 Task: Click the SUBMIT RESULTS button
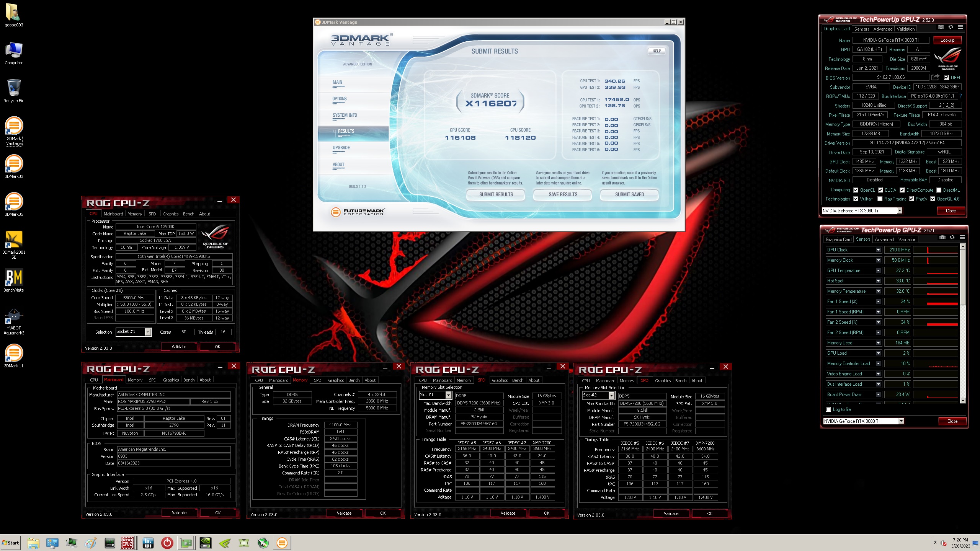496,194
